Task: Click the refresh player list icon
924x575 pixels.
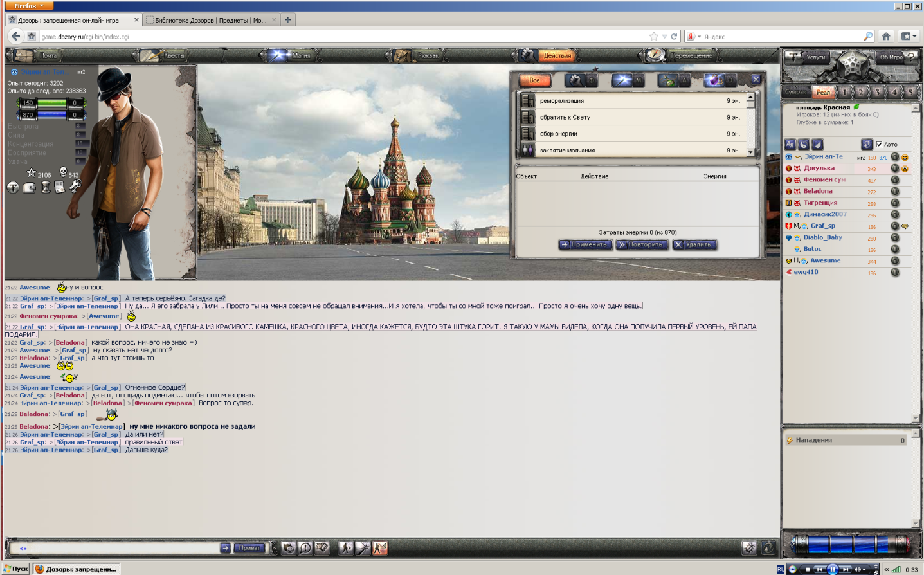Action: click(x=867, y=144)
